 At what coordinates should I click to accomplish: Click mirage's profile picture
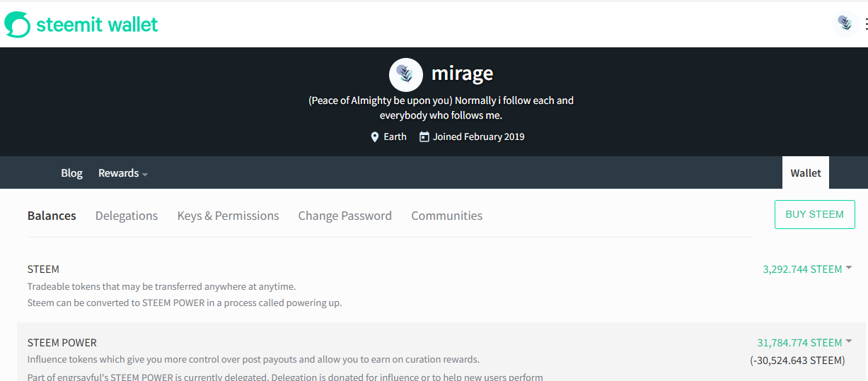coord(406,74)
